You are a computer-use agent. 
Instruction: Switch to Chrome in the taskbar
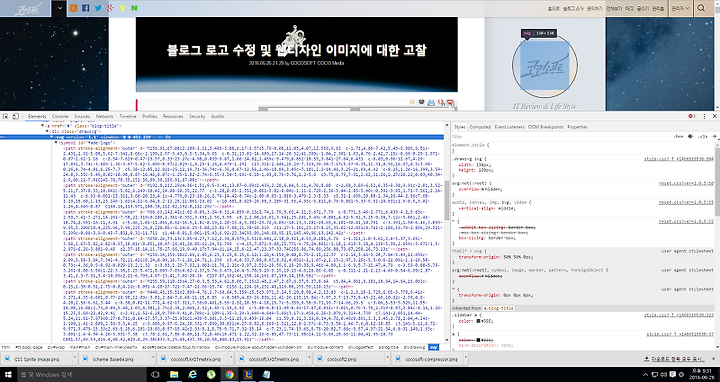click(229, 375)
